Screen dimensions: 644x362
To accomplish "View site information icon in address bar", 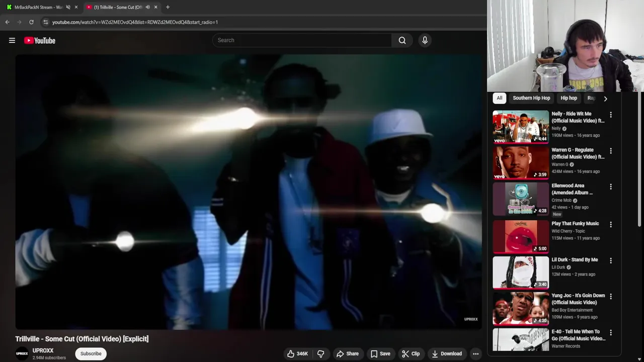I will point(46,22).
